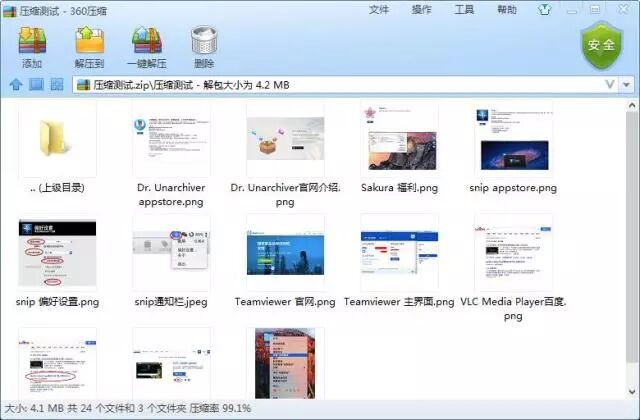Click the Teamviewer 官网.png file name
Image resolution: width=640 pixels, height=420 pixels.
(285, 302)
